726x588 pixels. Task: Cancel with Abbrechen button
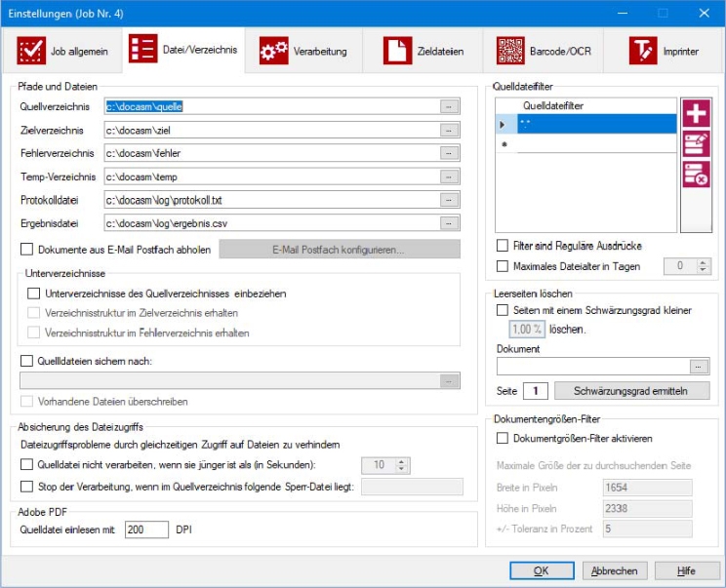tap(615, 571)
